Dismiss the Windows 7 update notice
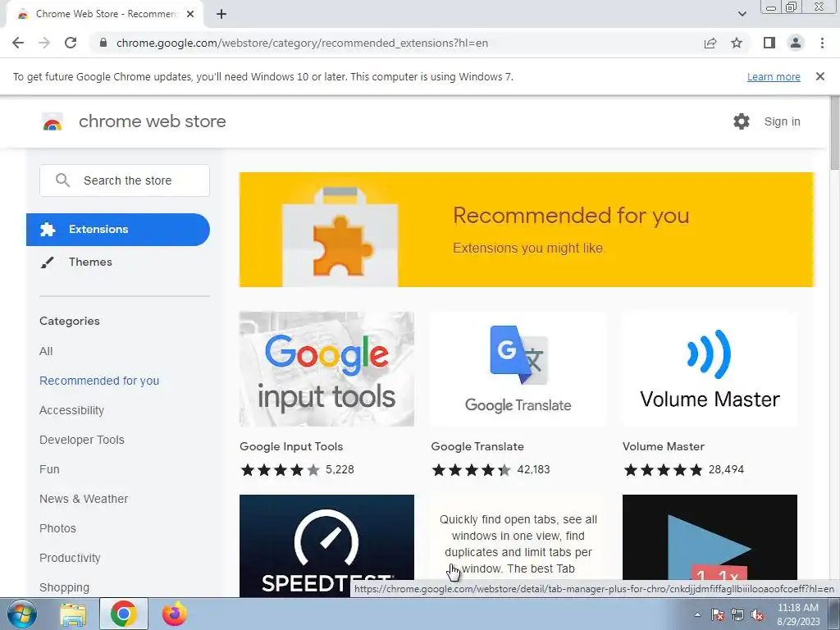The image size is (840, 630). [x=820, y=76]
